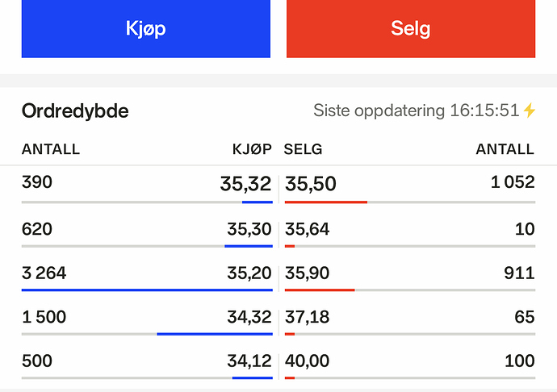Click the Ordredybde heading
The width and height of the screenshot is (557, 392).
point(75,111)
